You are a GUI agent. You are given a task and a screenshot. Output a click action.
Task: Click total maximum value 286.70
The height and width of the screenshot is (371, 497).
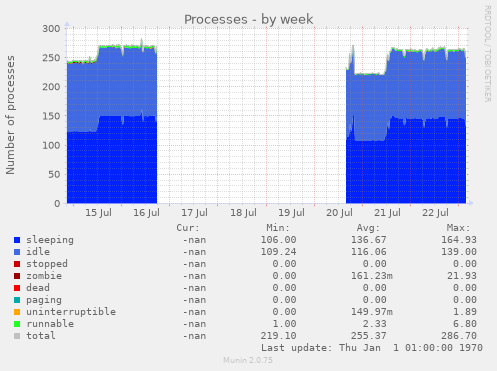click(x=459, y=336)
